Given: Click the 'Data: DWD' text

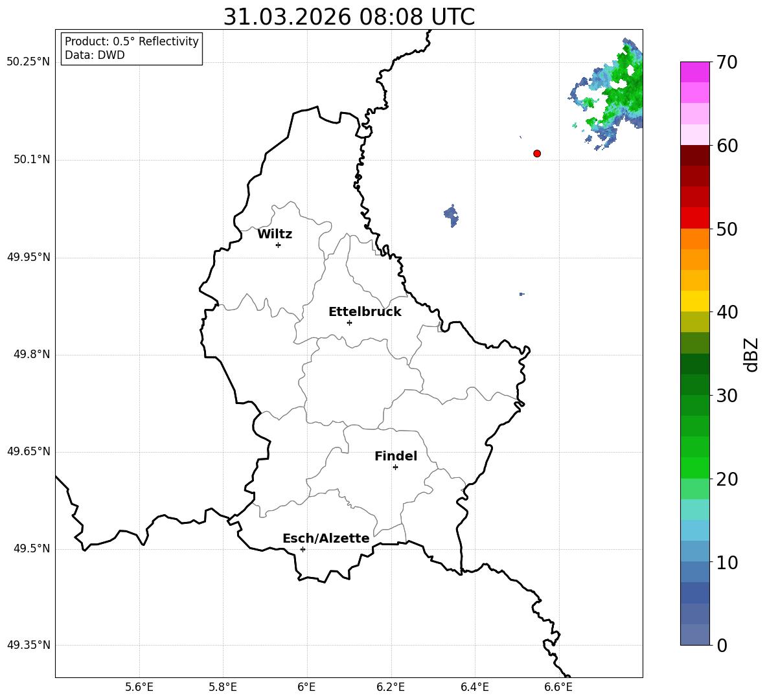Looking at the screenshot, I should [95, 55].
